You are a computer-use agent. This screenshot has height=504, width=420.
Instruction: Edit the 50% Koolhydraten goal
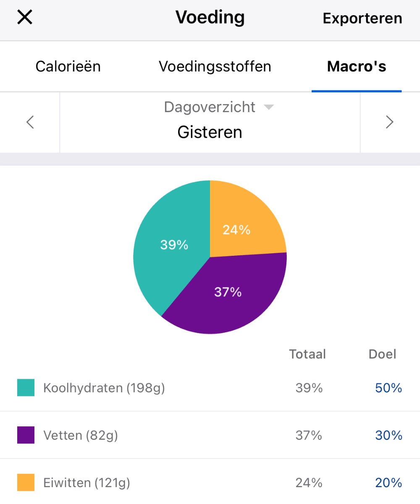[x=388, y=388]
